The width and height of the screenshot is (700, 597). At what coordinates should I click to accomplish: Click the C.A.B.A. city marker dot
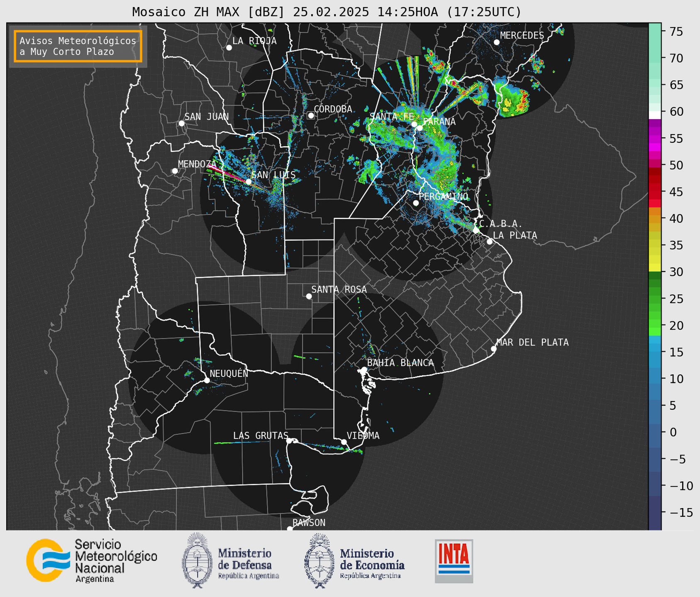click(x=476, y=230)
